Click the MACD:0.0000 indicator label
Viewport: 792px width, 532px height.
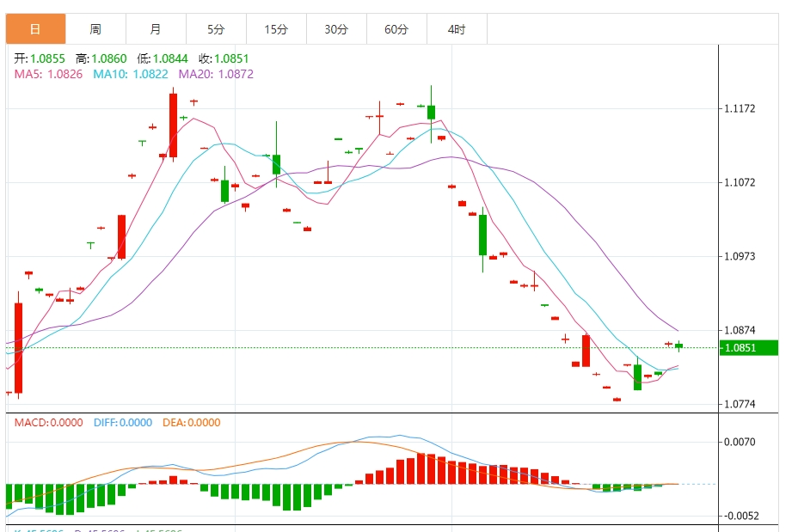[x=48, y=423]
